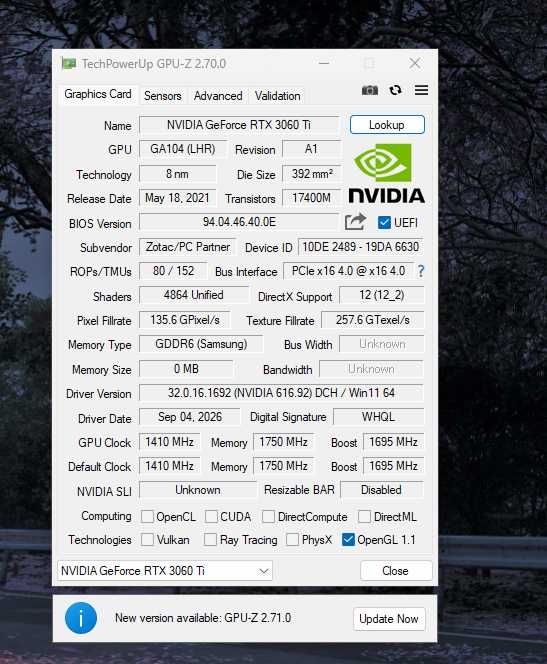The width and height of the screenshot is (547, 664).
Task: Click the Resizable BAR value Disabled
Action: coord(381,490)
